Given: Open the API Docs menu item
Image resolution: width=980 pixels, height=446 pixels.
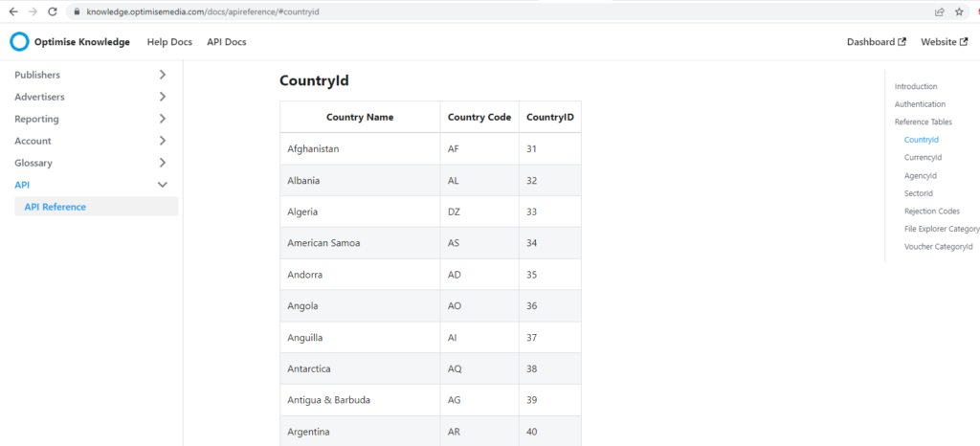Looking at the screenshot, I should [226, 42].
